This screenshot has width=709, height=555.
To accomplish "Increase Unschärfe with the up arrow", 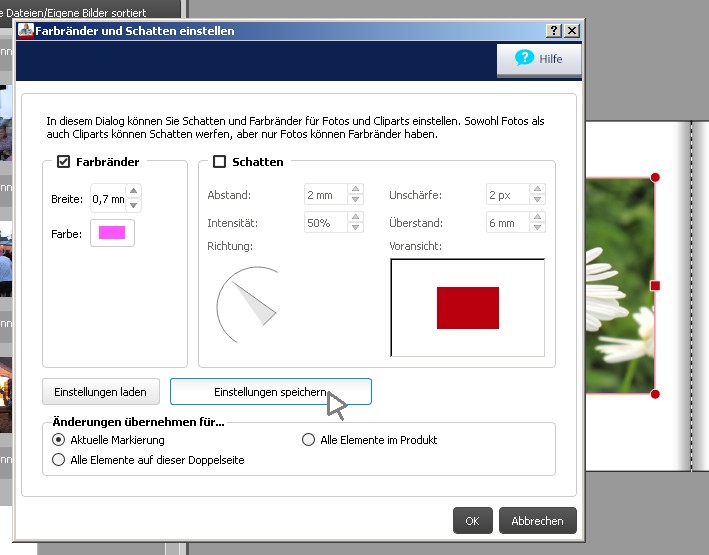I will pos(537,189).
